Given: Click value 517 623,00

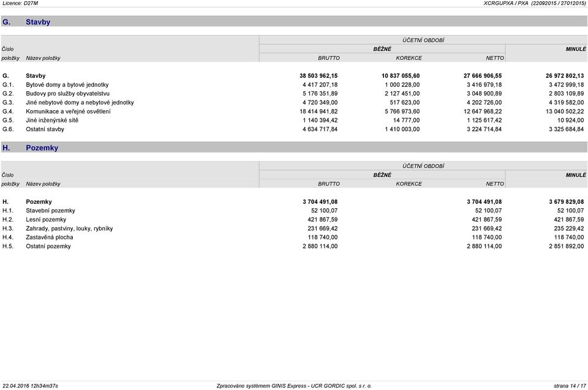Looking at the screenshot, I should (x=404, y=102).
